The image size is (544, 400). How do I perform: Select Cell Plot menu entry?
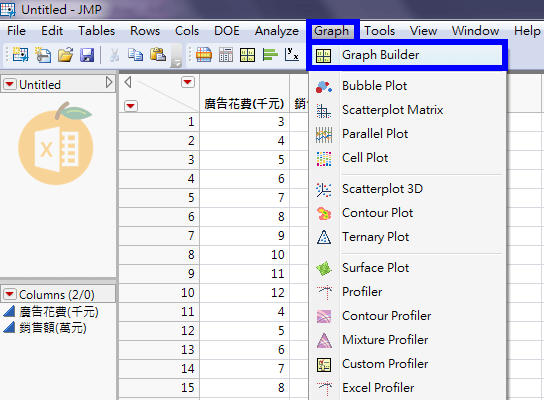tap(365, 158)
